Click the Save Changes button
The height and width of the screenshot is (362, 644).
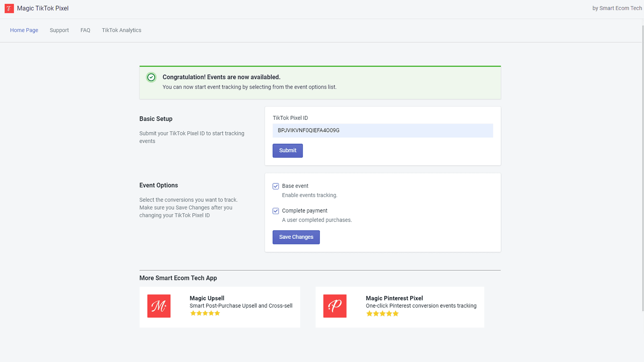tap(296, 237)
